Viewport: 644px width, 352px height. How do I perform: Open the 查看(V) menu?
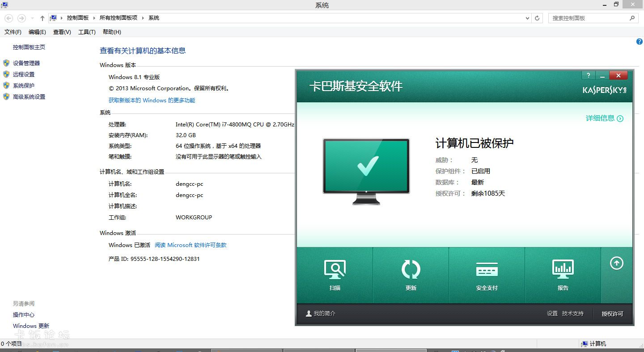(x=62, y=32)
